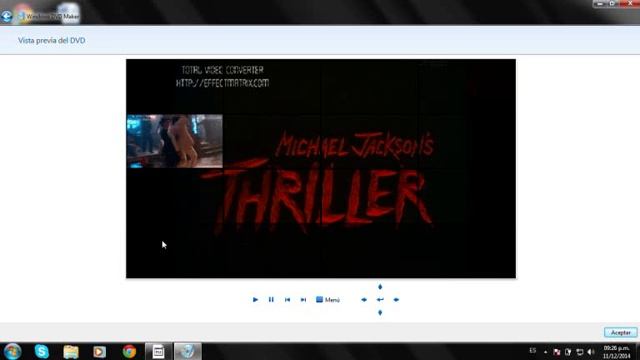The width and height of the screenshot is (640, 360).
Task: Move menu selection up arrow
Action: (380, 287)
